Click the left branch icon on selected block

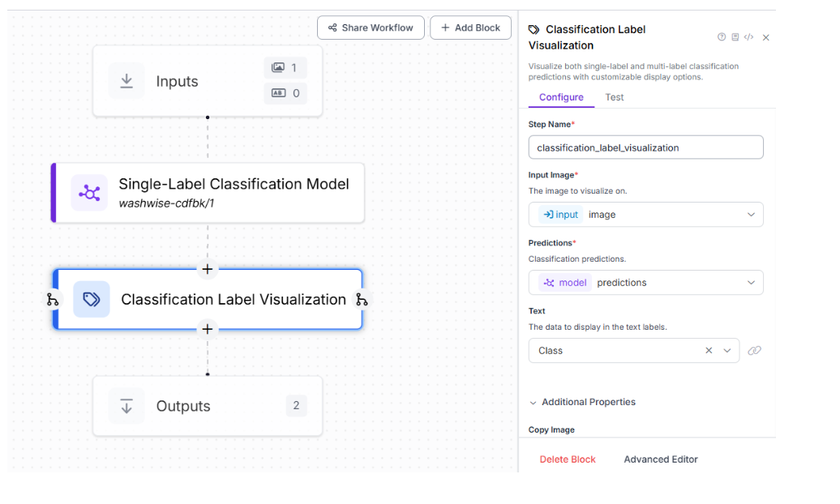coord(53,300)
